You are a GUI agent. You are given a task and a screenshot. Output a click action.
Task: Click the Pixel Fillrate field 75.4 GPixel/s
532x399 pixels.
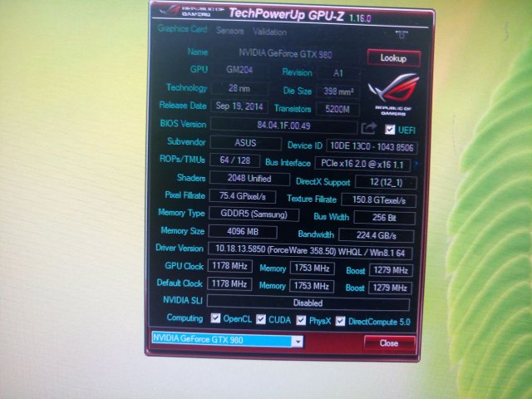[x=243, y=196]
